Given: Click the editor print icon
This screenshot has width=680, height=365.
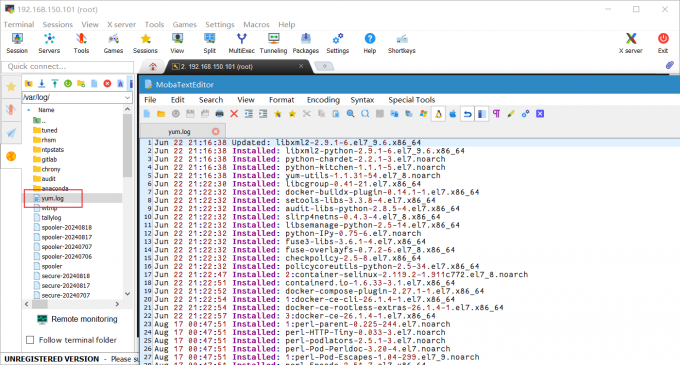Looking at the screenshot, I should (x=219, y=114).
